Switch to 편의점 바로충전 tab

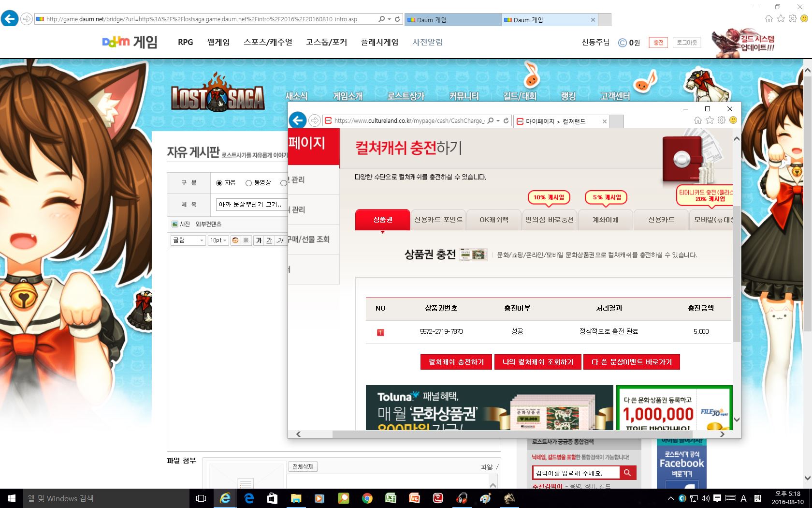550,220
